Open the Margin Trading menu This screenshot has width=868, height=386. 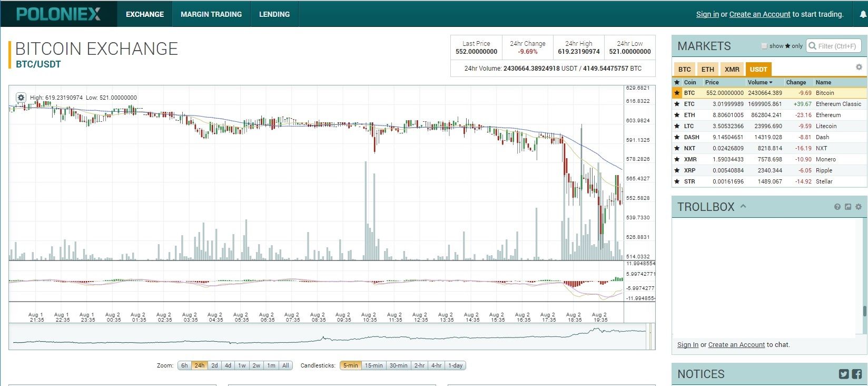point(211,14)
